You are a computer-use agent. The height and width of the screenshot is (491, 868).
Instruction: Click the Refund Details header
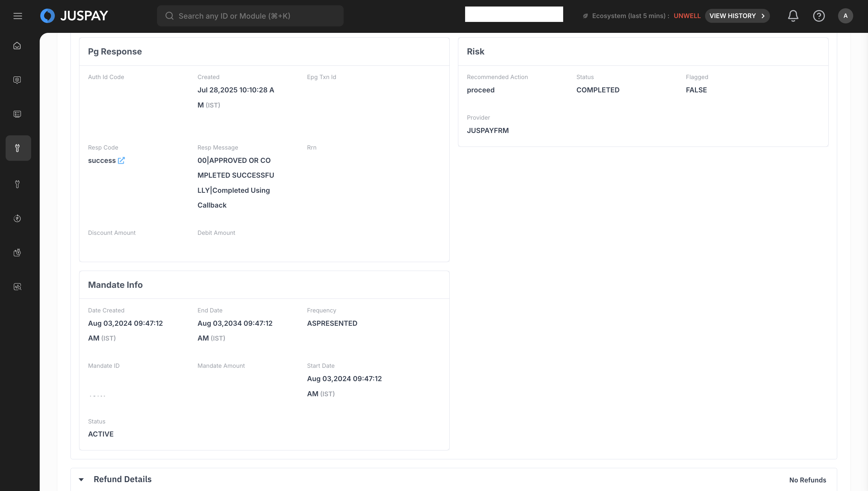click(122, 479)
